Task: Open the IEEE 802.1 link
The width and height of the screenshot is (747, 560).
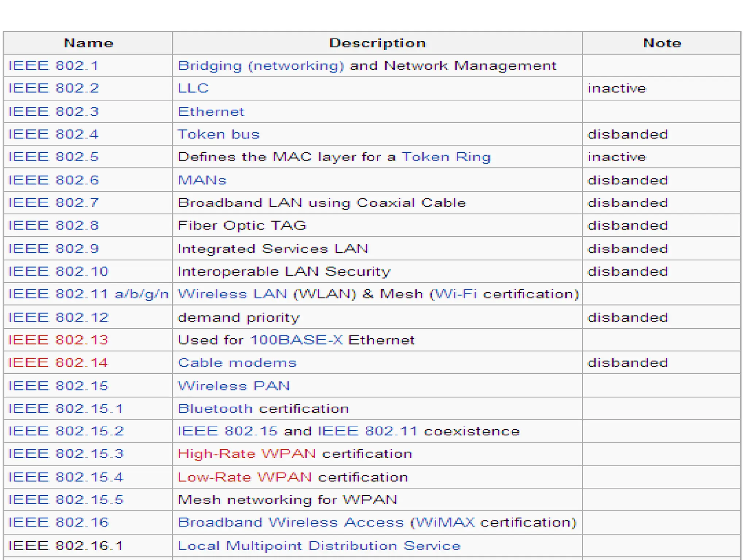Action: tap(53, 66)
